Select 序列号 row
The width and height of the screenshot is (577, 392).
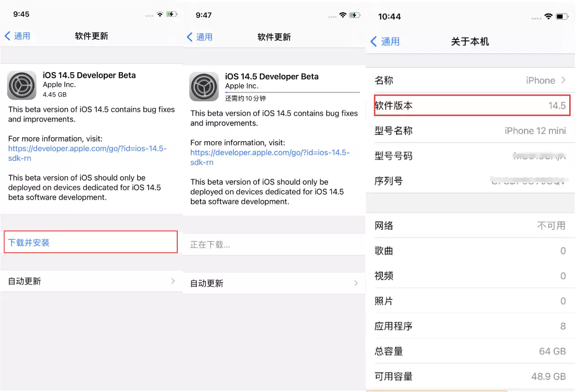pyautogui.click(x=471, y=181)
